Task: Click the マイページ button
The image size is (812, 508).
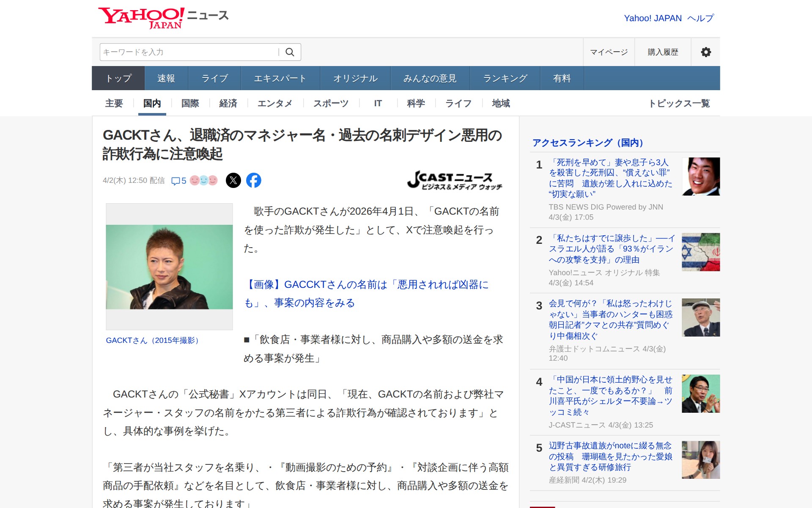Action: coord(609,52)
